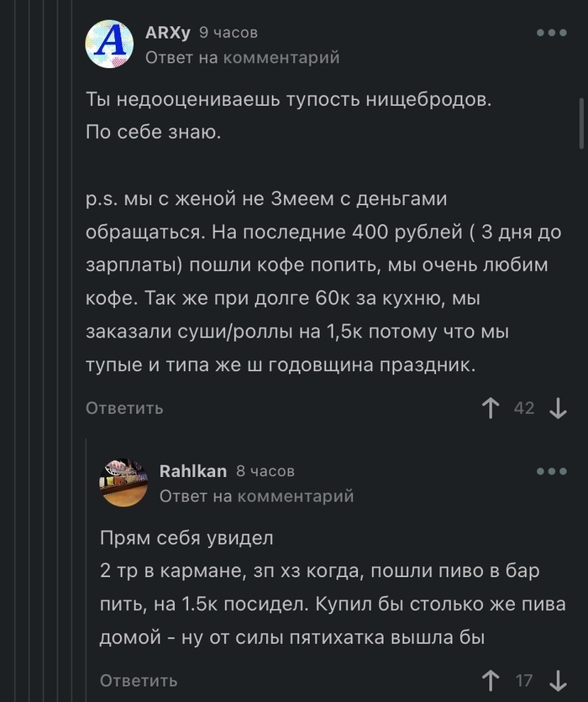
Task: Upvote ARXy's comment
Action: coord(491,409)
